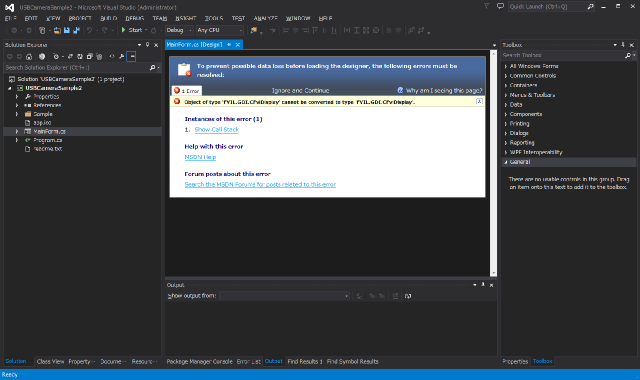
Task: Click the Save All toolbar icon
Action: click(x=76, y=30)
